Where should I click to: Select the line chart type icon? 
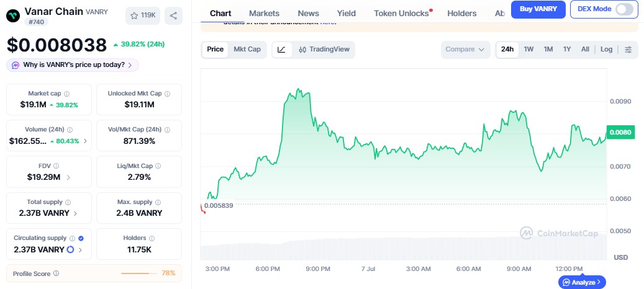281,50
